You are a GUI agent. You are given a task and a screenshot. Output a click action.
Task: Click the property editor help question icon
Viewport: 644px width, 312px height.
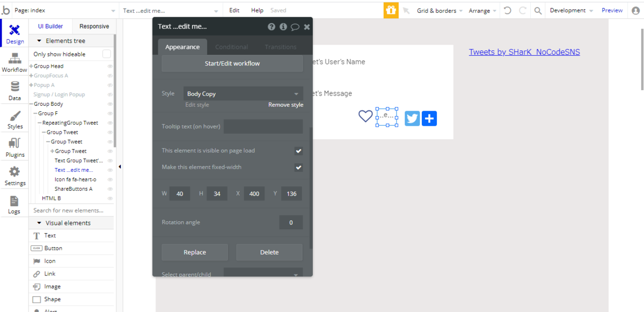pos(272,26)
